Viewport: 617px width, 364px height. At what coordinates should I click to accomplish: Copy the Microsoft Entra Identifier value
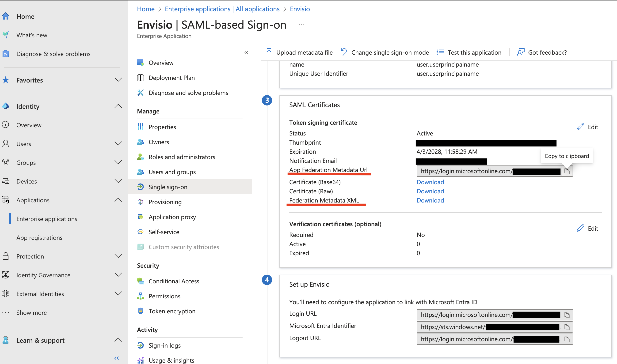tap(567, 327)
